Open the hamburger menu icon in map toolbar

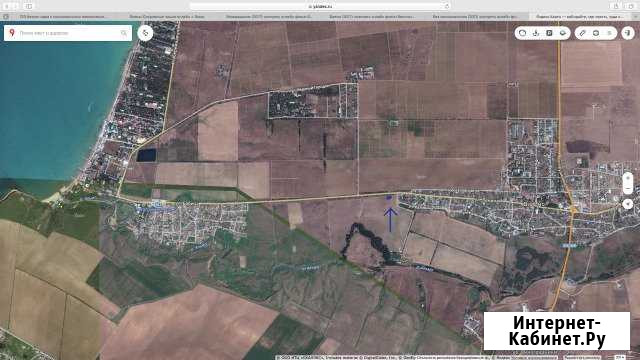(609, 33)
